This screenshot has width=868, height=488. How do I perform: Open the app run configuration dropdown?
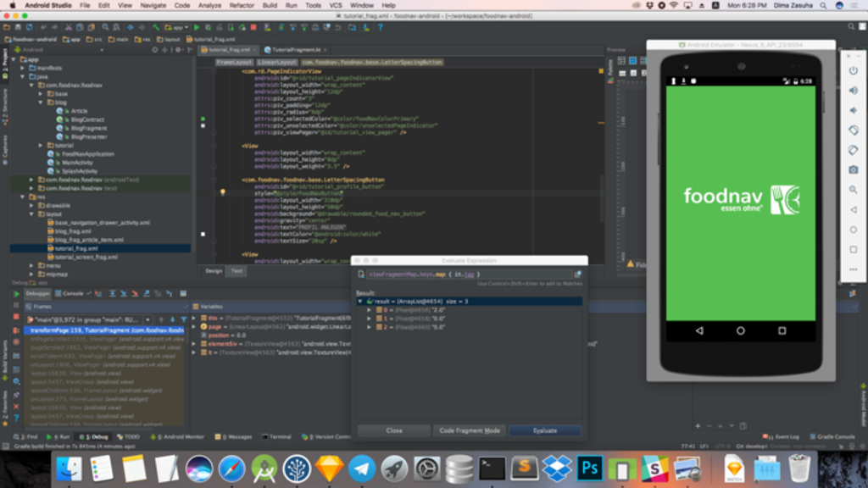(176, 27)
